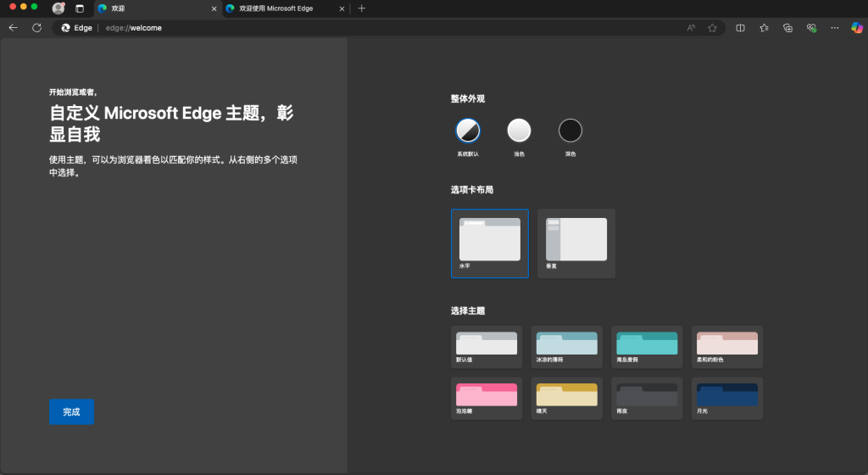Image resolution: width=868 pixels, height=475 pixels.
Task: Reload the page with refresh button
Action: [x=37, y=28]
